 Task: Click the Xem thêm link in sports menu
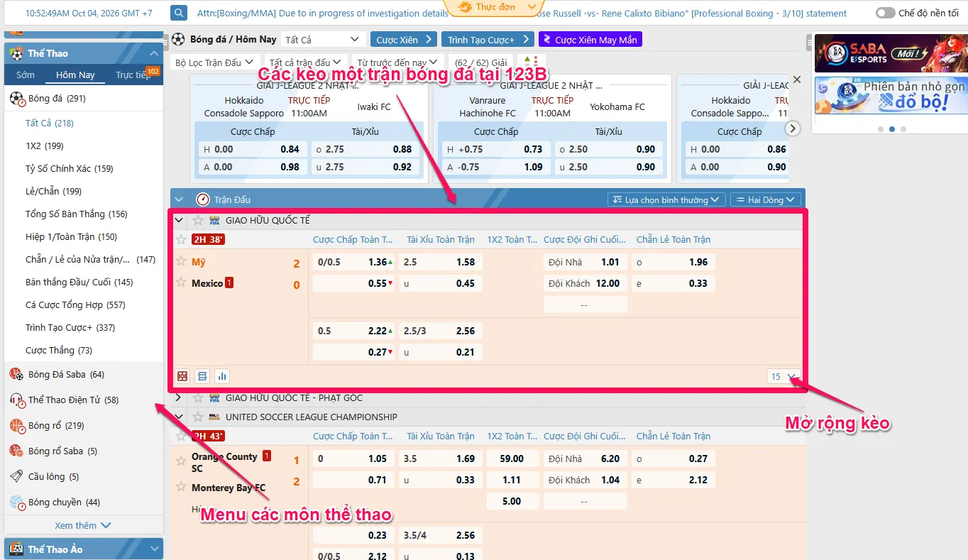[83, 525]
